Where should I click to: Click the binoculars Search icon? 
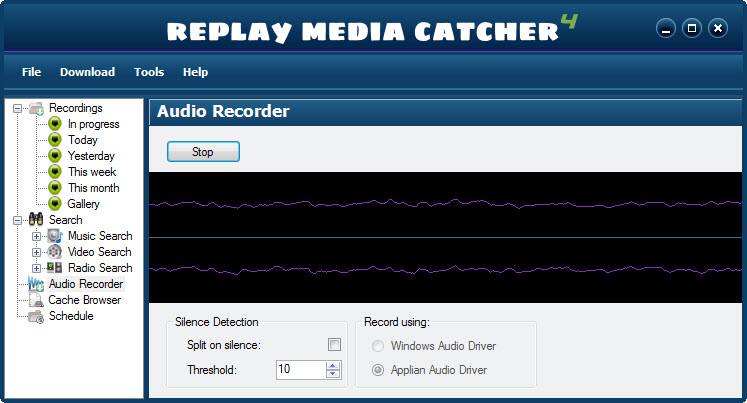click(36, 220)
